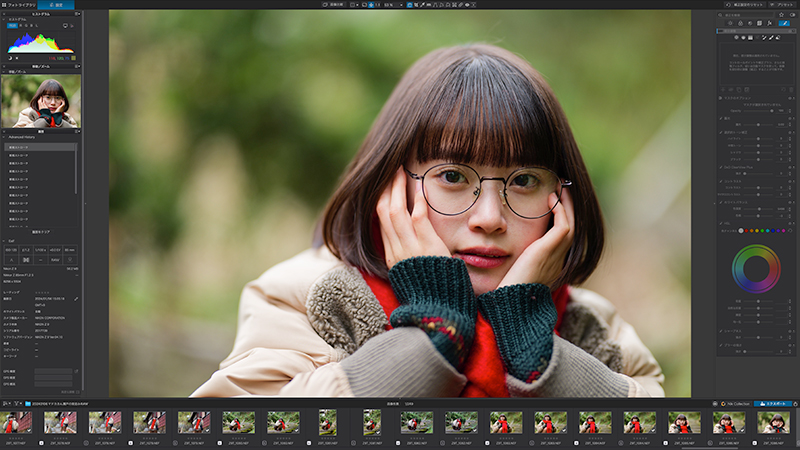Click the compare button in the top toolbar
800x450 pixels.
(x=333, y=4)
